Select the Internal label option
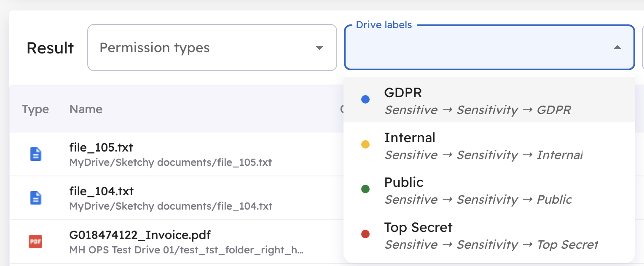 (489, 145)
